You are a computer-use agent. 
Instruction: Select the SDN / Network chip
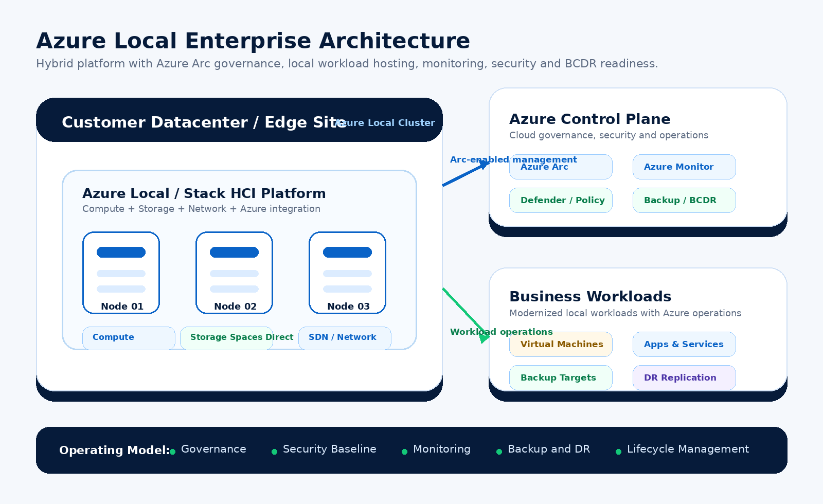[345, 338]
